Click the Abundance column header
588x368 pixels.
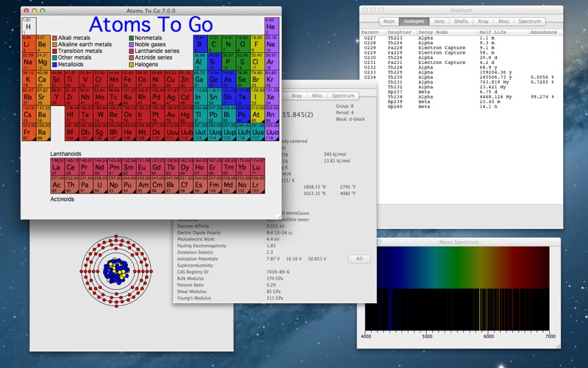(x=545, y=32)
